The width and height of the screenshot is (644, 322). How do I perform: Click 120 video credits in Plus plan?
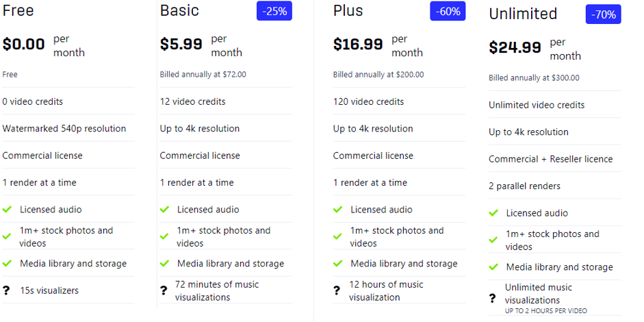[368, 101]
